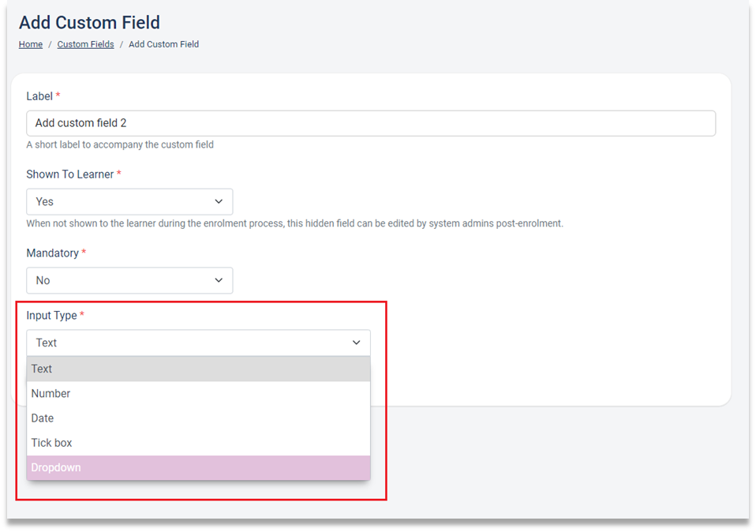Open the Mandatory select showing No
This screenshot has width=756, height=532.
tap(129, 280)
